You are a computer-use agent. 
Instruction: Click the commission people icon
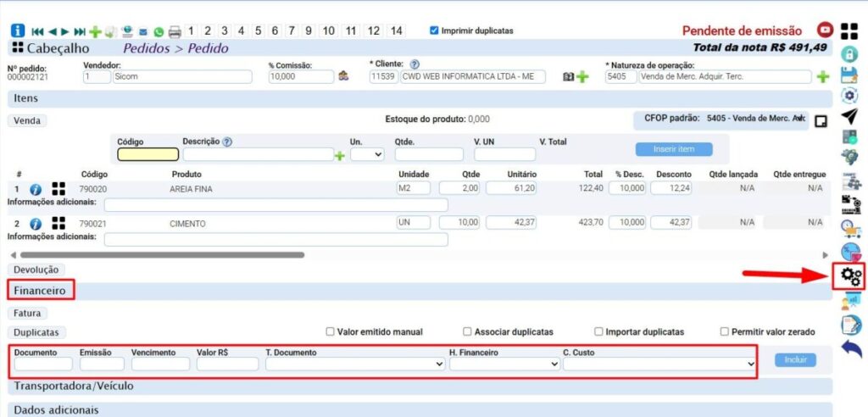pos(344,76)
